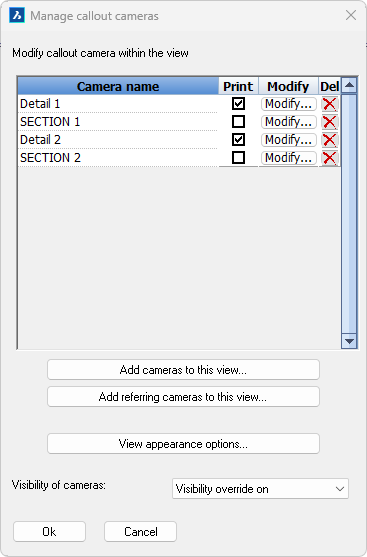Open Modify for Detail 1 camera
367x557 pixels.
click(x=288, y=104)
